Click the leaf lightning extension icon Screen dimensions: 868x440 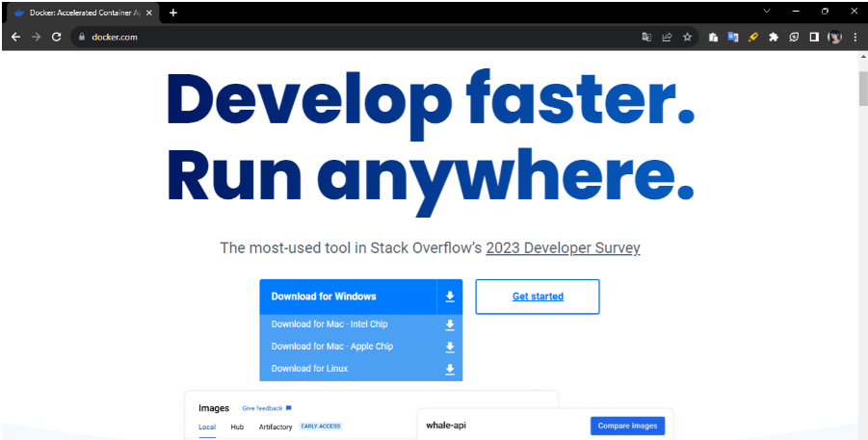pos(794,38)
